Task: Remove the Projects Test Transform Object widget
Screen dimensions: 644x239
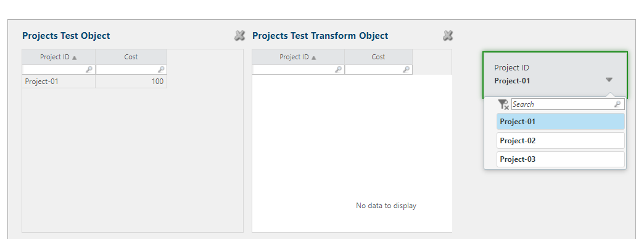Action: (x=448, y=36)
